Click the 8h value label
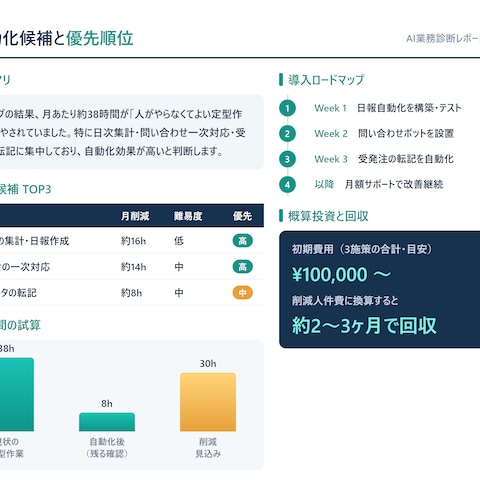480x480 pixels. click(x=107, y=404)
